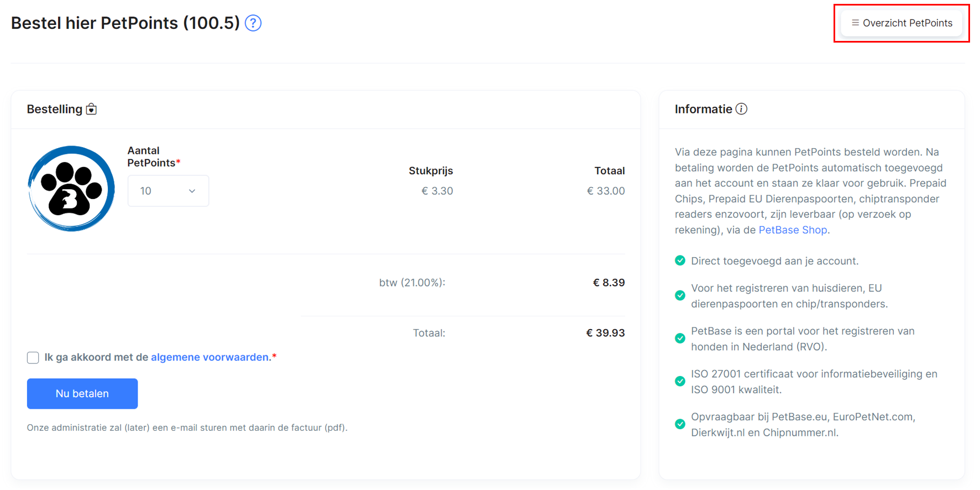This screenshot has height=490, width=980.
Task: Click the checkmark icon beside 'Direct toegevoegd aan je account'
Action: tap(680, 260)
